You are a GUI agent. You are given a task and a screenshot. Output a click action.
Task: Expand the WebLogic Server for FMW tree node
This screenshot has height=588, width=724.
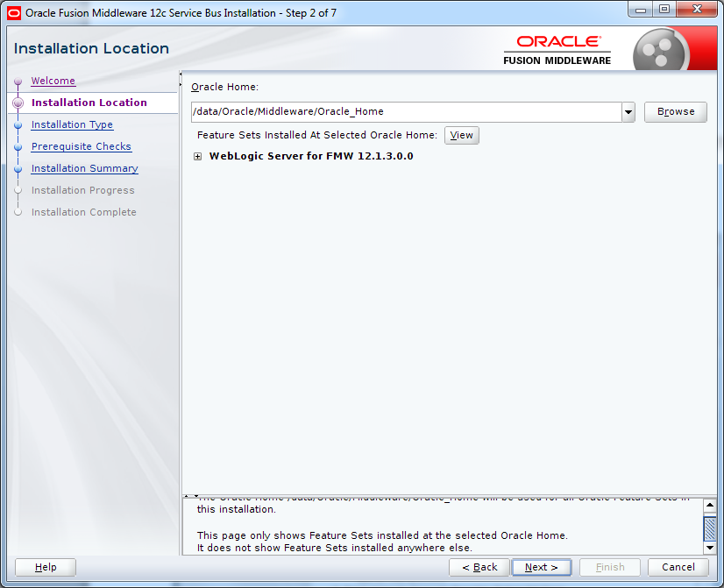pyautogui.click(x=197, y=157)
